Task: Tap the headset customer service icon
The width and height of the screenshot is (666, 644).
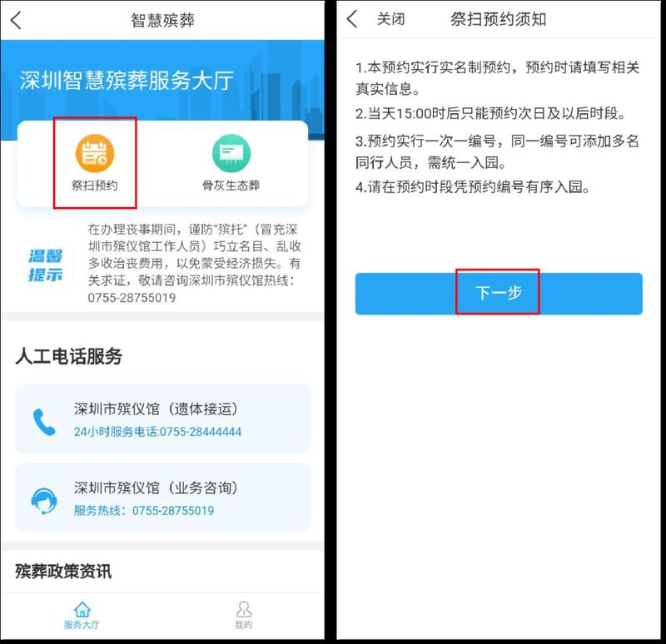Action: pyautogui.click(x=44, y=501)
